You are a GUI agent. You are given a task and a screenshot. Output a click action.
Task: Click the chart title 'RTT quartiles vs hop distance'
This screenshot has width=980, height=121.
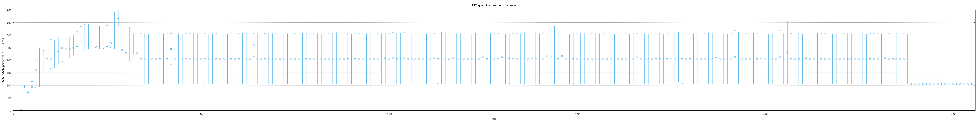[493, 5]
